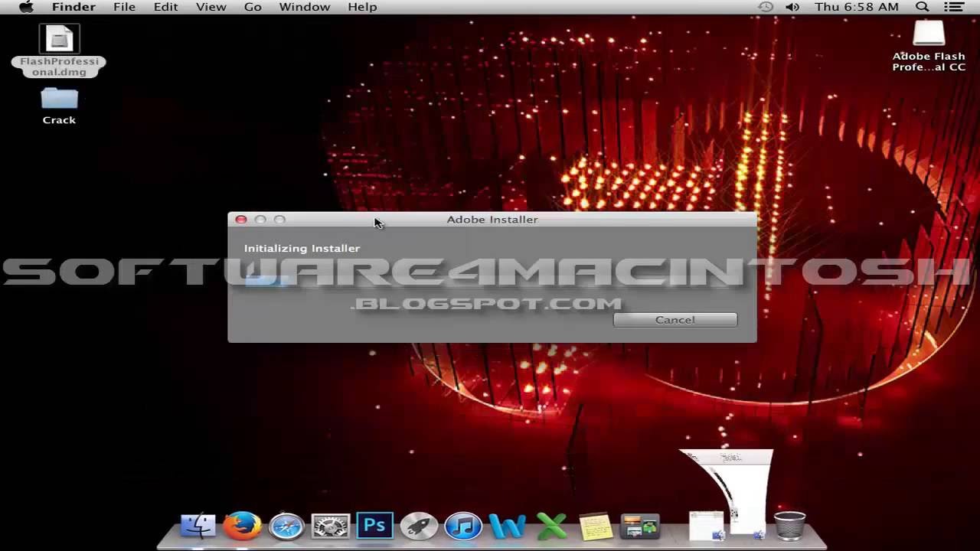The width and height of the screenshot is (980, 551).
Task: Open the pictures stack in Dock
Action: 640,527
